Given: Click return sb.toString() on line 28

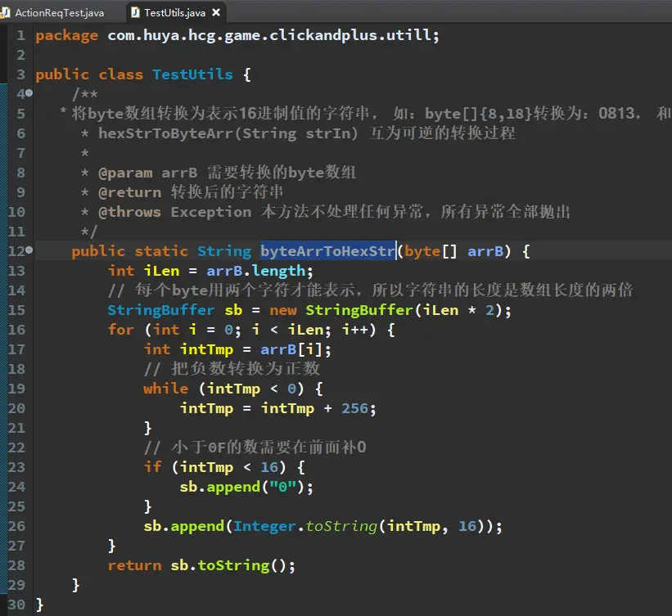Looking at the screenshot, I should (201, 565).
